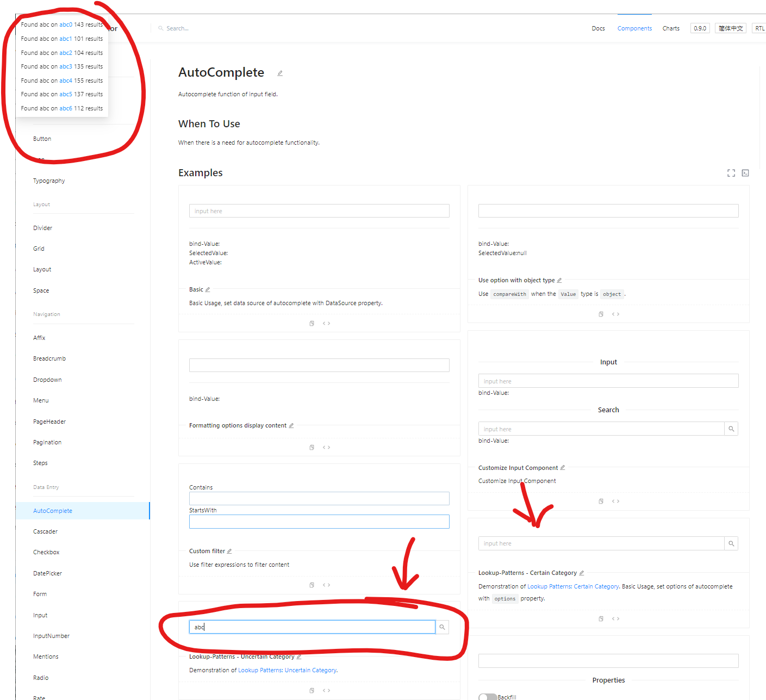Show code of the Basic example
The image size is (766, 700).
[x=326, y=324]
